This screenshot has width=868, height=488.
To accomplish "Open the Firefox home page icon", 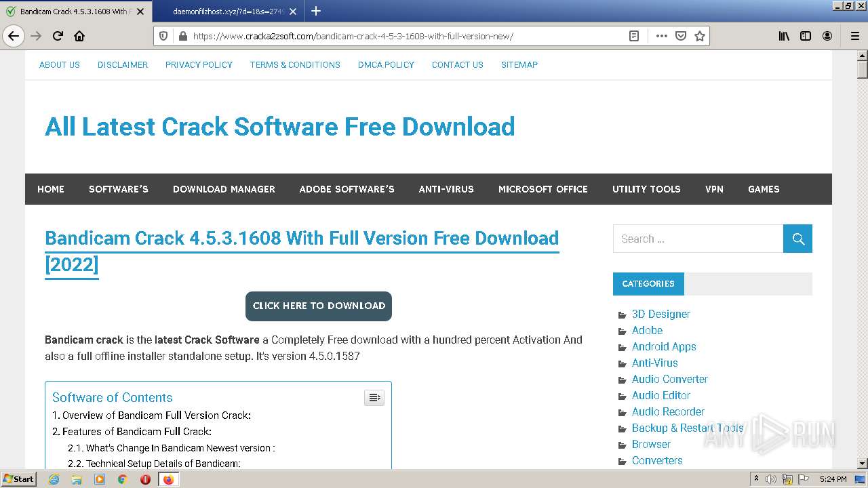I will pos(79,36).
